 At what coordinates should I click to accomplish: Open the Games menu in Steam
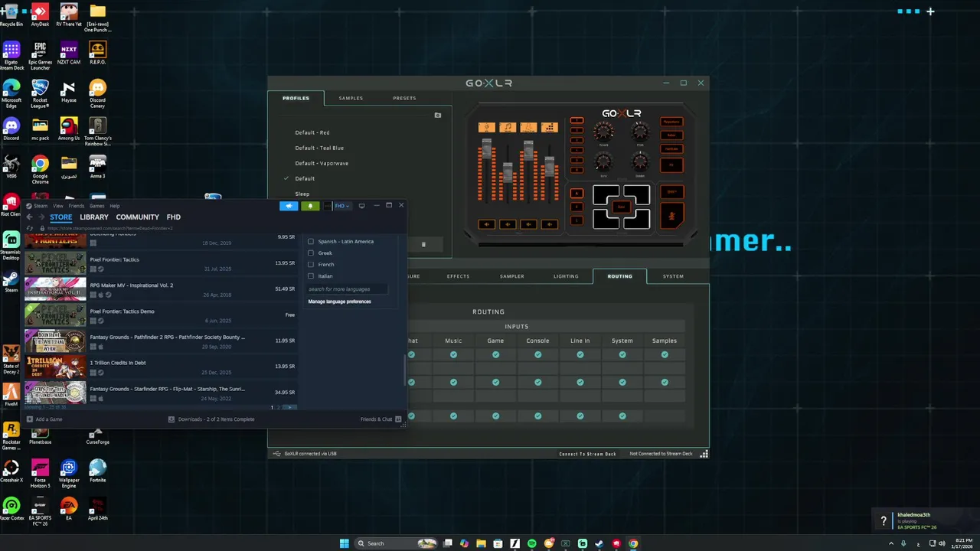coord(97,206)
